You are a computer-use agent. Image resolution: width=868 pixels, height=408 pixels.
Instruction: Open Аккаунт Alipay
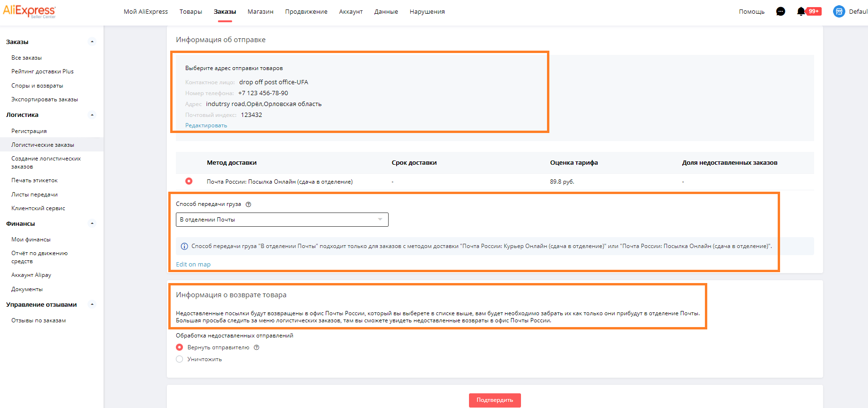coord(31,275)
